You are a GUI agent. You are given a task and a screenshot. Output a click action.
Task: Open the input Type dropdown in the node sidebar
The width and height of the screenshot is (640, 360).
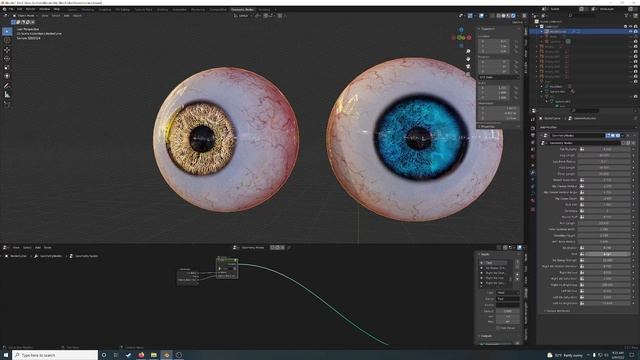click(508, 293)
